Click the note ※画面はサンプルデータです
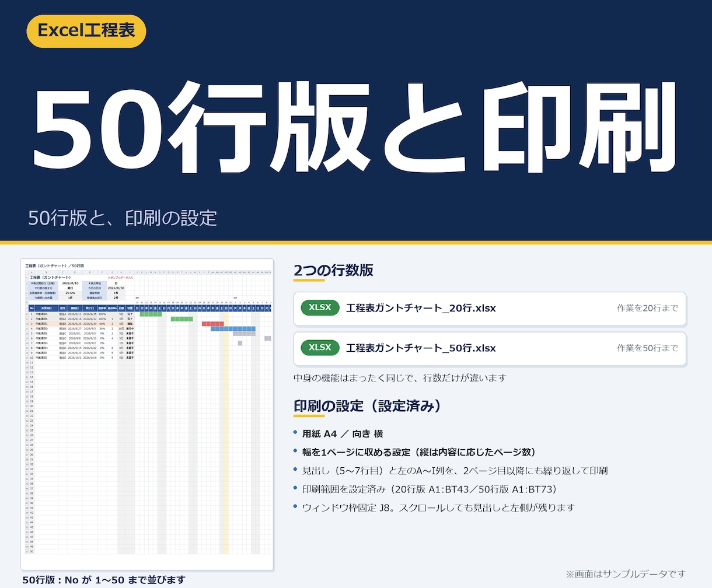The image size is (712, 588). [x=626, y=574]
